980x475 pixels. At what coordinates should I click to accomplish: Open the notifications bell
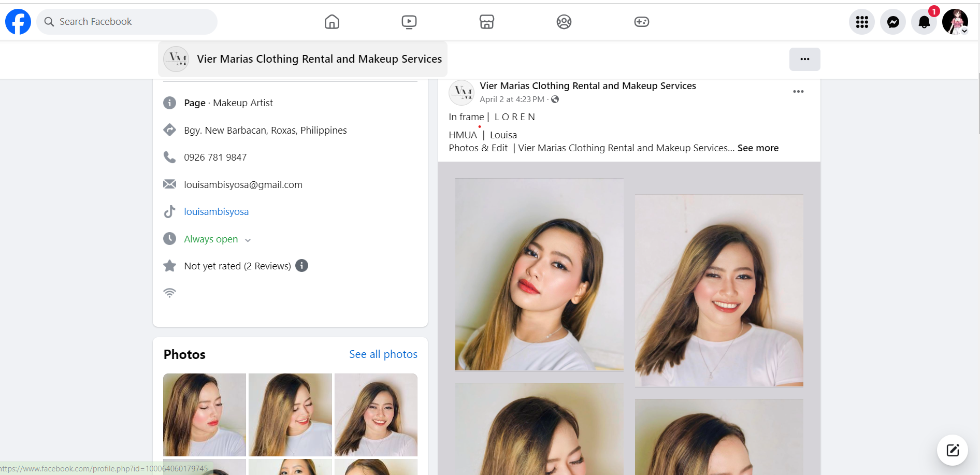924,22
